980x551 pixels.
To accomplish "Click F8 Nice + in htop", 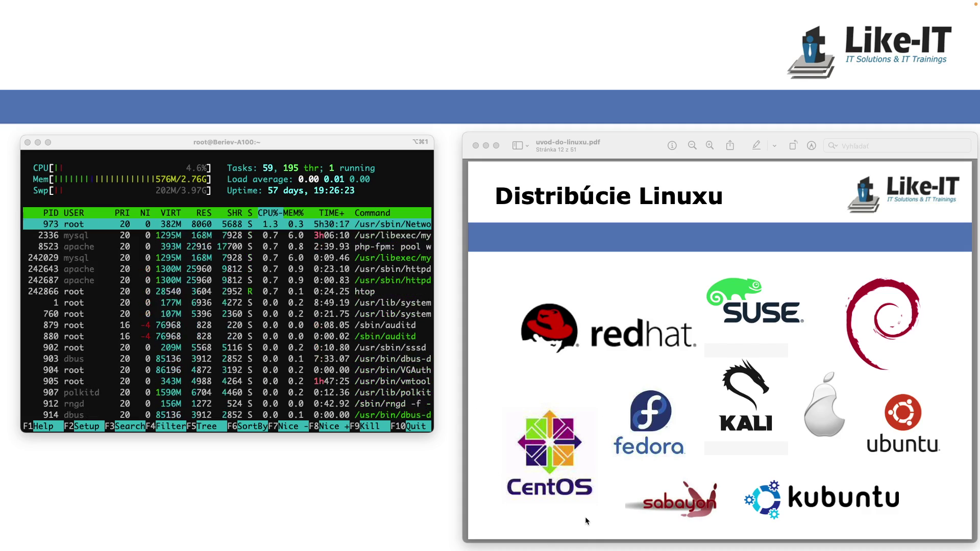I will pyautogui.click(x=329, y=426).
